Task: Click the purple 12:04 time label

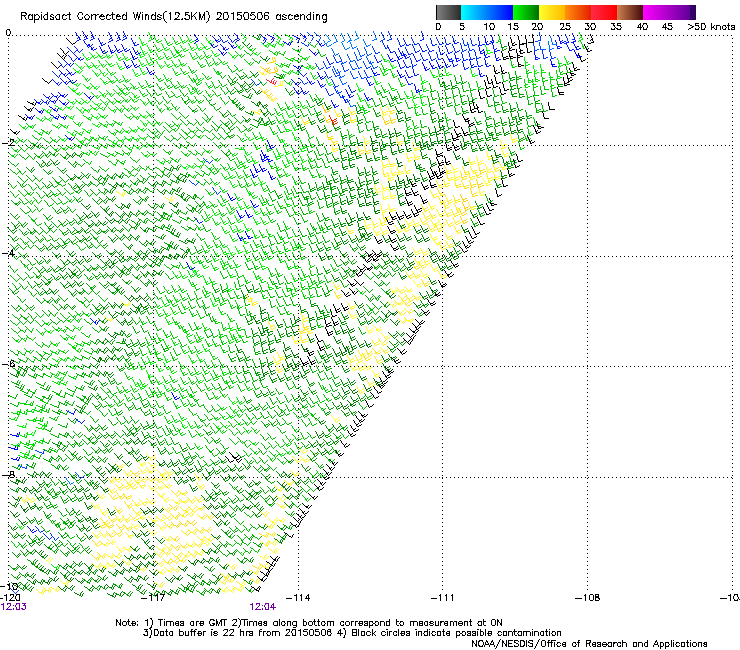Action: point(263,607)
